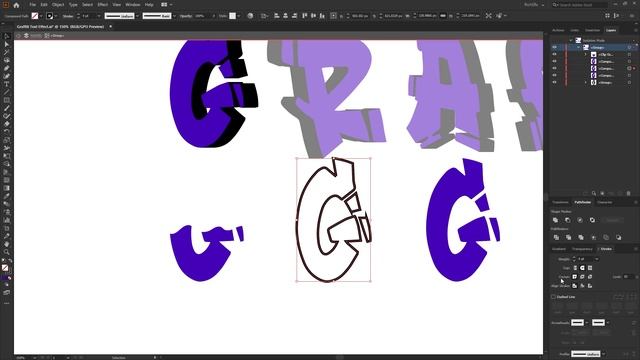Click delete selection trash icon in Layers
The width and height of the screenshot is (640, 360).
click(629, 193)
